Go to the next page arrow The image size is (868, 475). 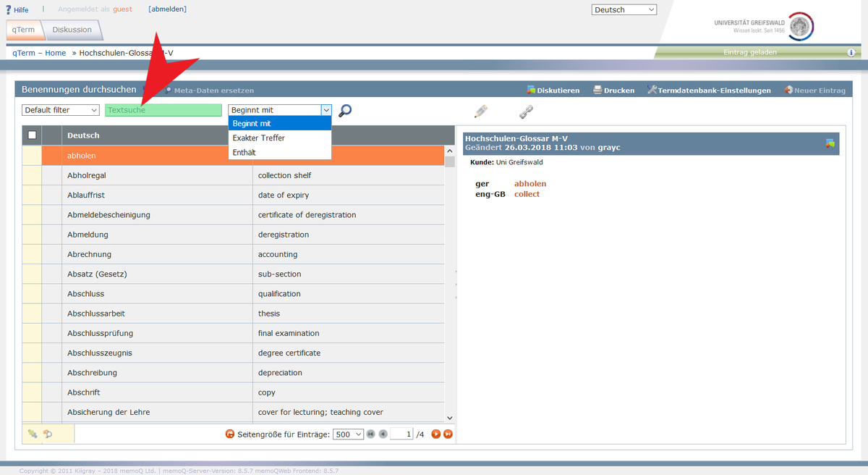[x=435, y=434]
